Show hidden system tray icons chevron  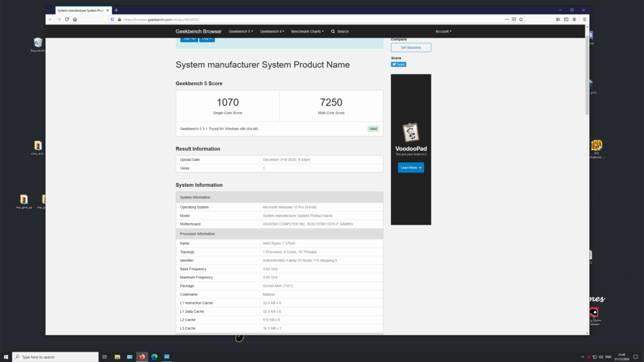[x=583, y=357]
